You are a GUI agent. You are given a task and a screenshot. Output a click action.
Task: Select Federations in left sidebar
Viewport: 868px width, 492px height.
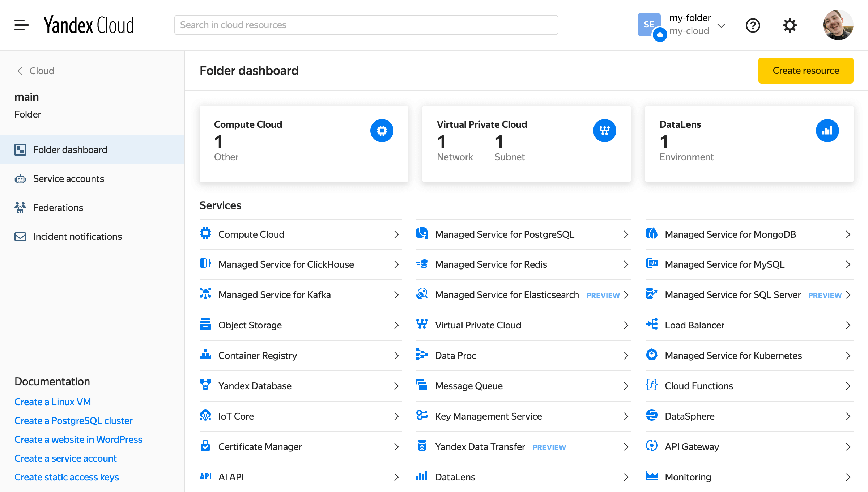coord(58,207)
